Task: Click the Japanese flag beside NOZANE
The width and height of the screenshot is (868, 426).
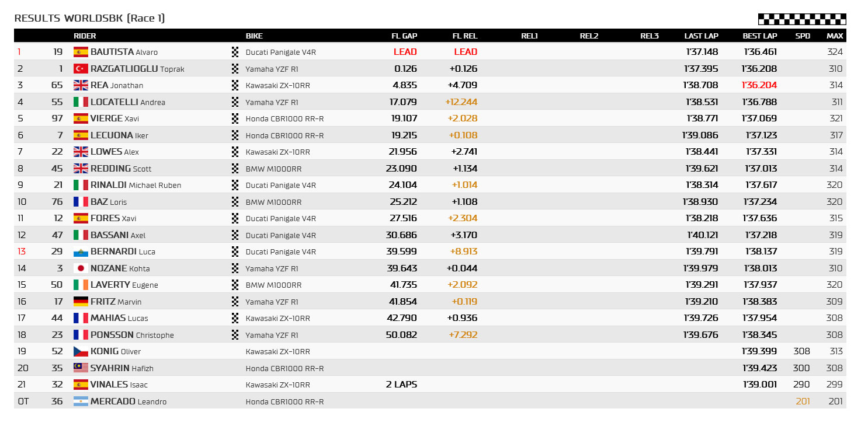Action: (x=81, y=268)
